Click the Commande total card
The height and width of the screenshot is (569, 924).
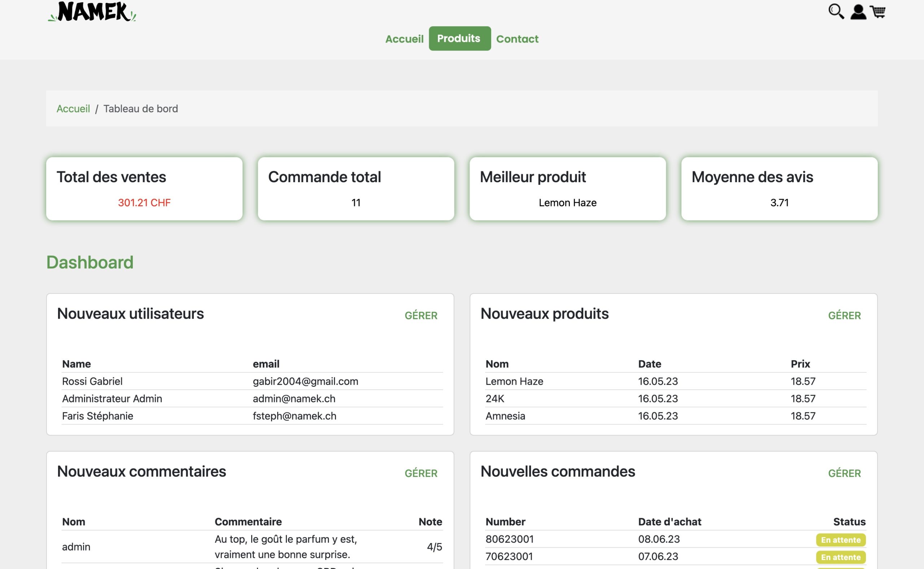[356, 189]
